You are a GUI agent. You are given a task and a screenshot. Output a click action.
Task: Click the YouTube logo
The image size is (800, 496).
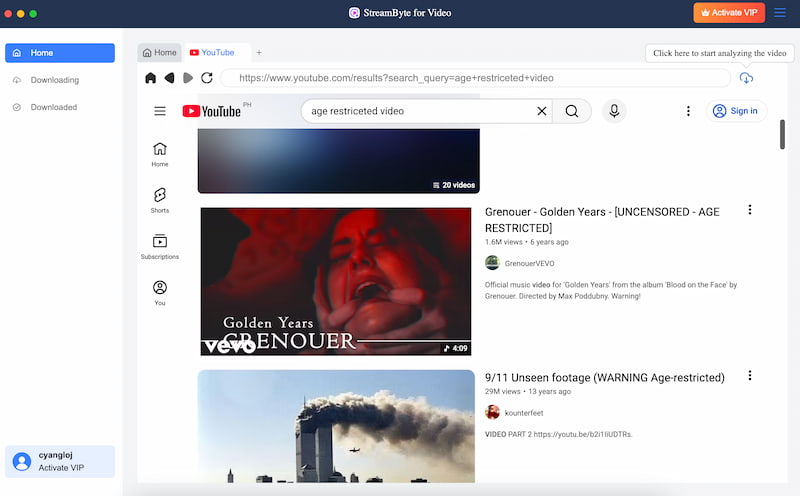click(x=212, y=111)
